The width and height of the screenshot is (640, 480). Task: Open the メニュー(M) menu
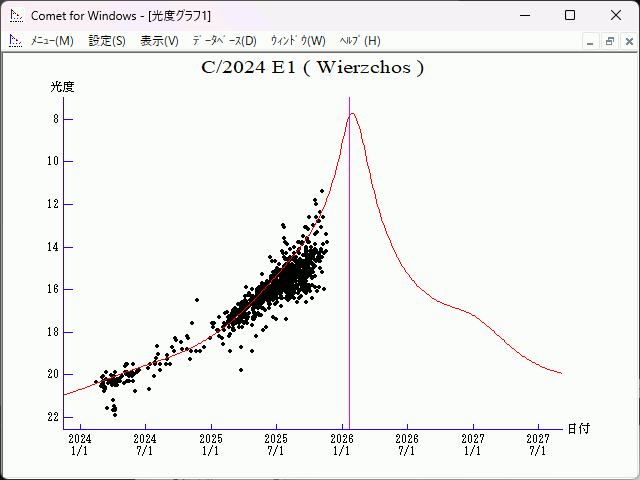pyautogui.click(x=52, y=41)
